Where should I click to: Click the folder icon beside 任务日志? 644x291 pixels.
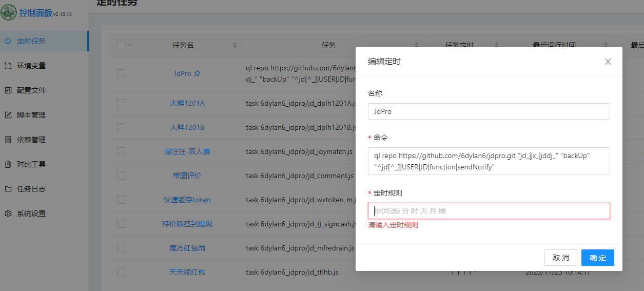[8, 189]
